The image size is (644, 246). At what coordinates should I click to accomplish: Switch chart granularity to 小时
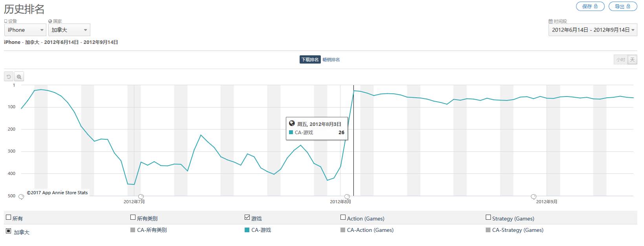click(620, 60)
